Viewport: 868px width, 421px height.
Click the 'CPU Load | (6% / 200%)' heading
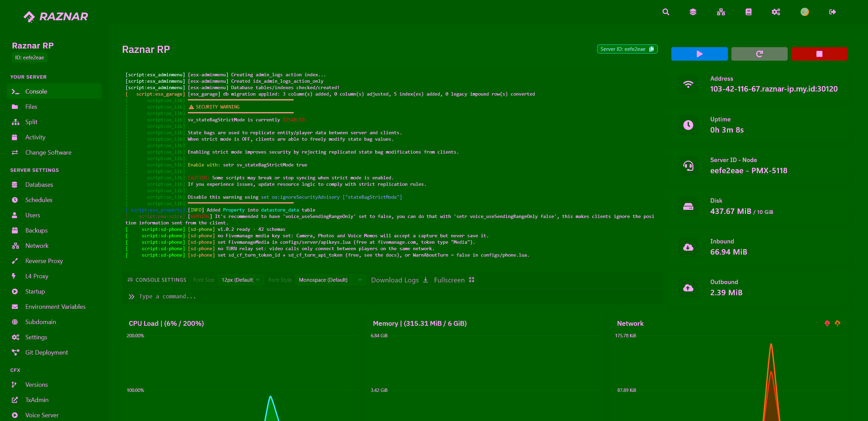pos(166,324)
